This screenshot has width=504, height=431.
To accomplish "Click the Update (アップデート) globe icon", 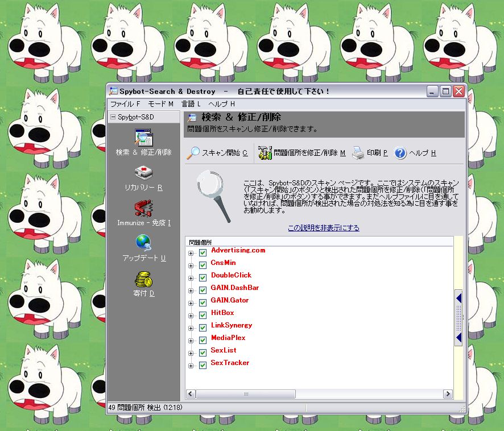I will (x=143, y=243).
